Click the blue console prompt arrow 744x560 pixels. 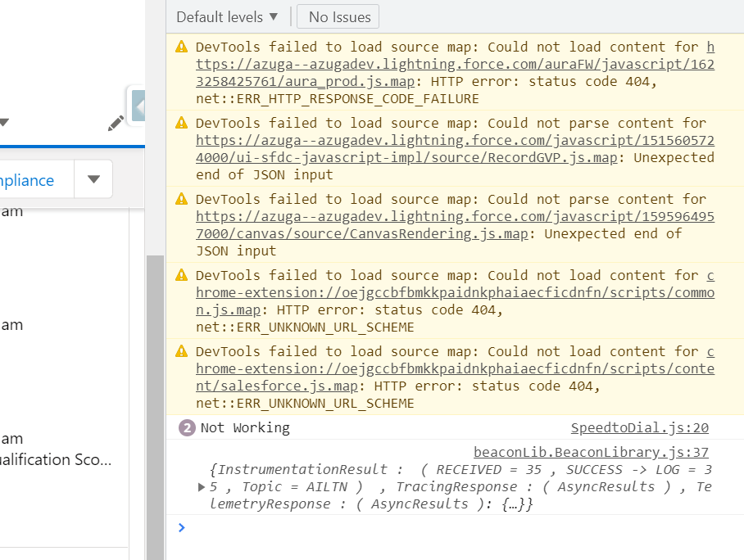(x=181, y=527)
